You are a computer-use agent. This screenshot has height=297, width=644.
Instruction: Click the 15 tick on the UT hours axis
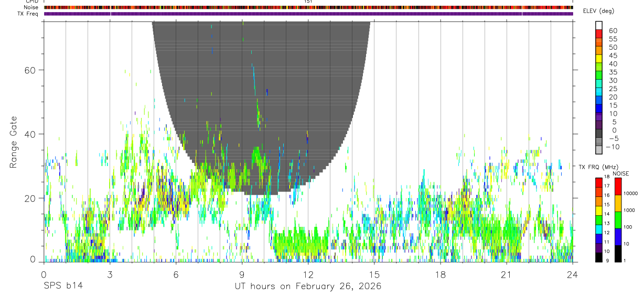[x=374, y=274]
